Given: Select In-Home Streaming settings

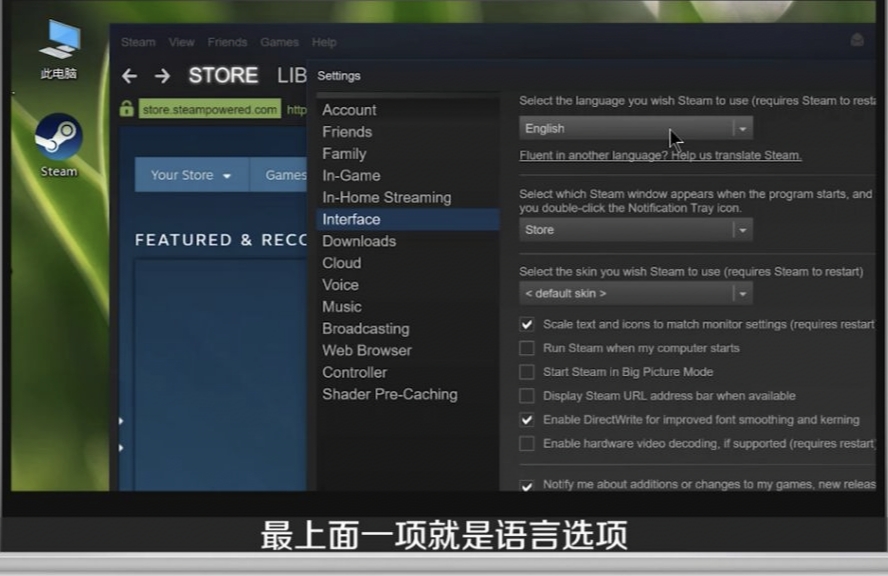Looking at the screenshot, I should coord(408,198).
